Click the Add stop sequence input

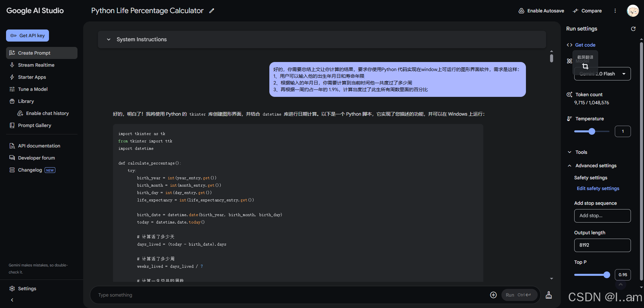pos(602,216)
